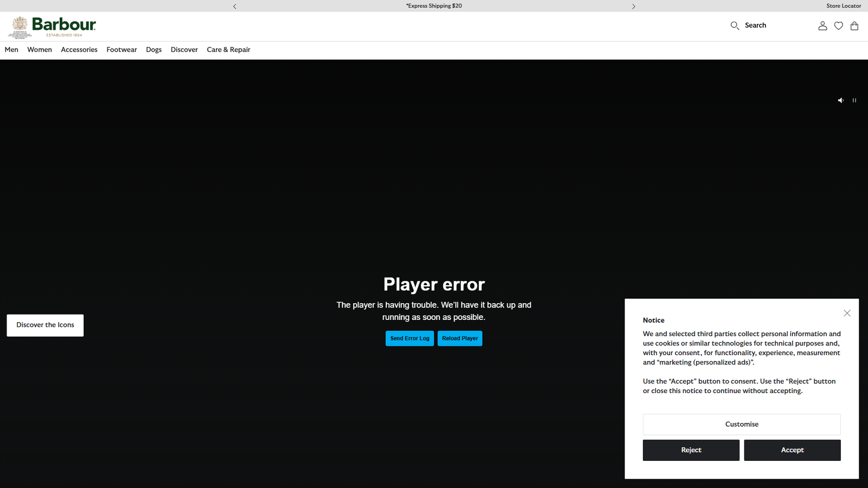This screenshot has height=488, width=868.
Task: Show next promo banner message
Action: [x=633, y=7]
